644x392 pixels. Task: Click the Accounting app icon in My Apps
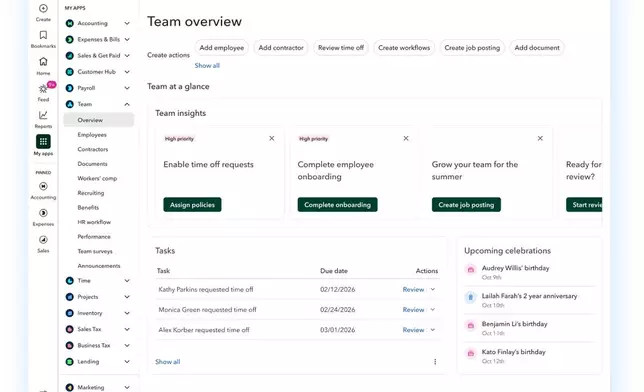[x=70, y=23]
